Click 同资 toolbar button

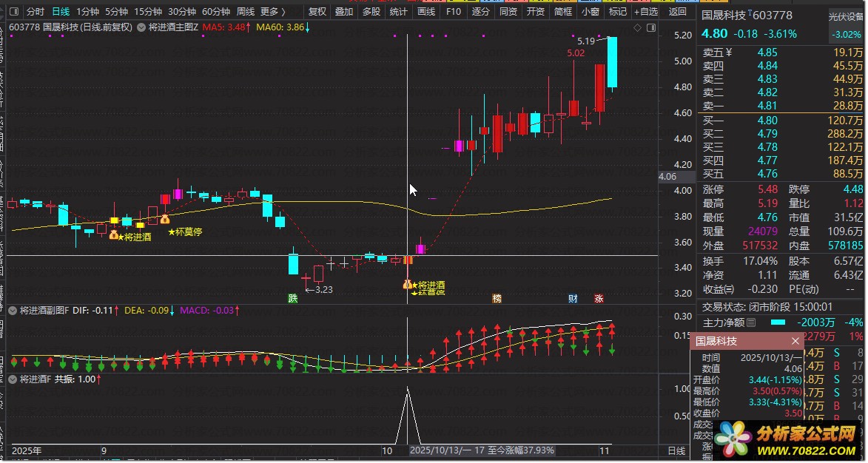click(508, 11)
